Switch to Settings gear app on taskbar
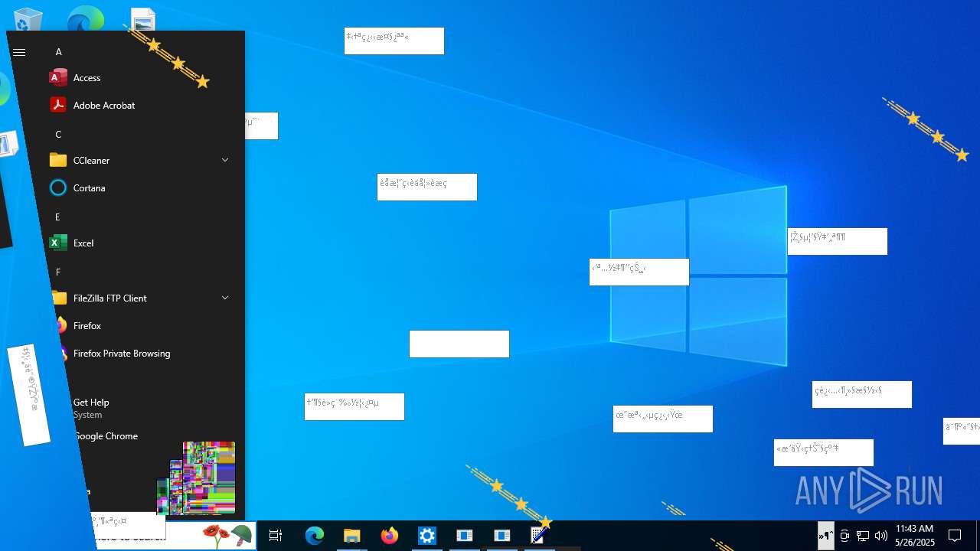Viewport: 980px width, 551px height. pyautogui.click(x=427, y=536)
